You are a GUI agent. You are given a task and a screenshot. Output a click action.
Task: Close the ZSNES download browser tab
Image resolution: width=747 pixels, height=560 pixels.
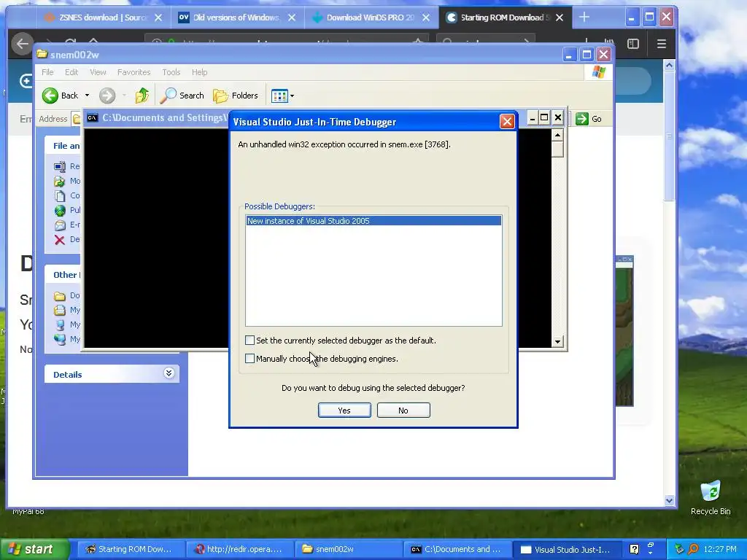pos(158,17)
